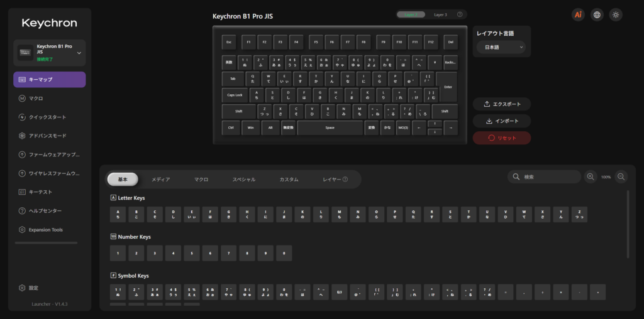644x319 pixels.
Task: Select the 基本 tab
Action: click(123, 179)
